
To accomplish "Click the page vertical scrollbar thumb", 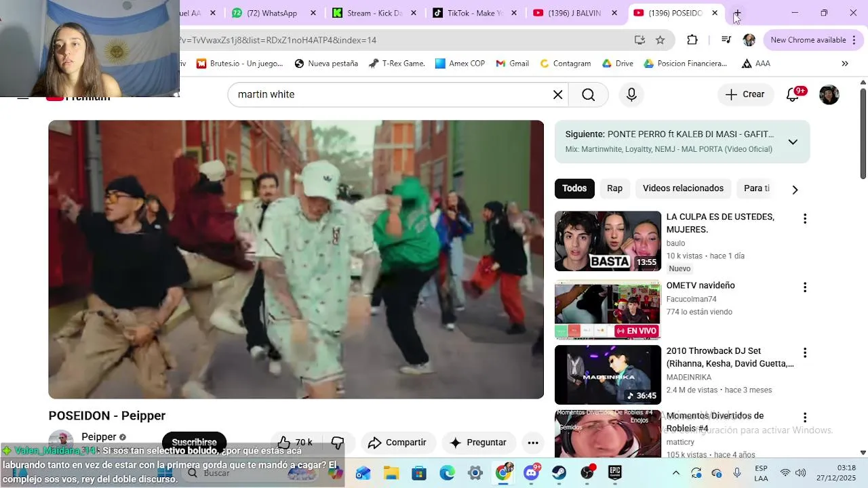I will click(863, 134).
